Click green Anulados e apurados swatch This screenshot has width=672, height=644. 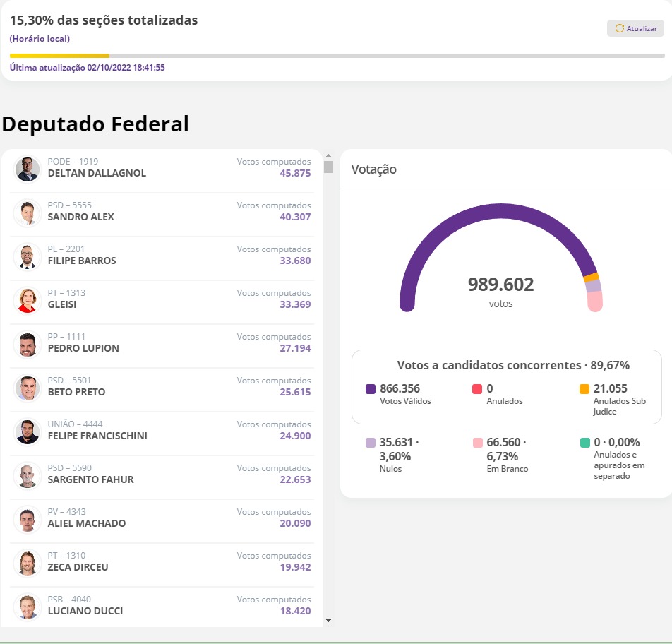click(584, 443)
